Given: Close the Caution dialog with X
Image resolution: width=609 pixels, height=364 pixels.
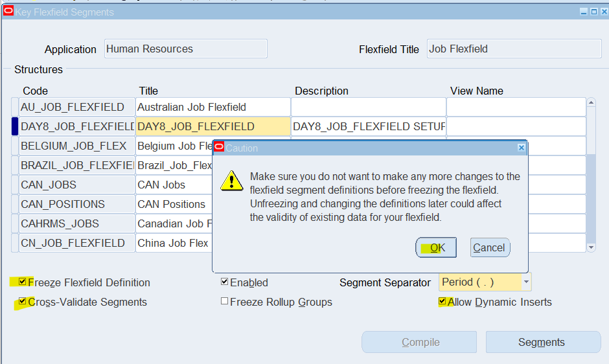Looking at the screenshot, I should click(x=522, y=148).
